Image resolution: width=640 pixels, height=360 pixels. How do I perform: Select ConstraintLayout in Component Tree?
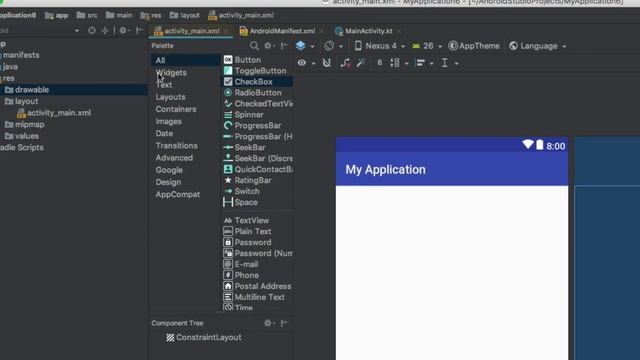coord(204,338)
